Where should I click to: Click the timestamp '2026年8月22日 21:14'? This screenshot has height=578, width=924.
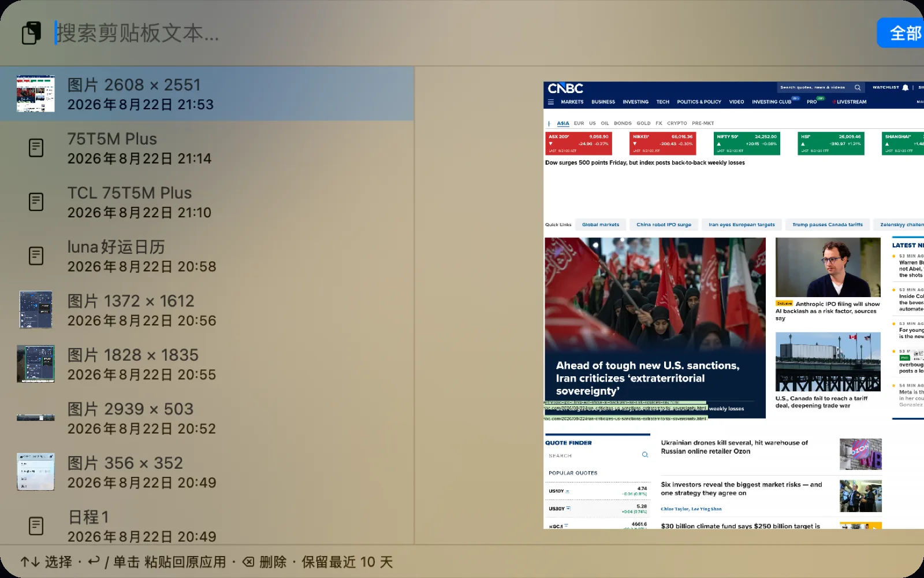[139, 158]
